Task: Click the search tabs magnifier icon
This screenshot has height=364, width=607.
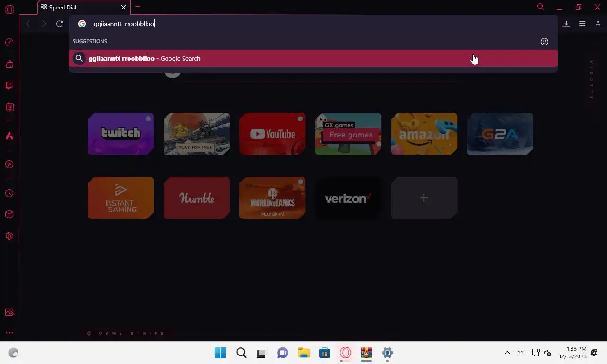Action: tap(541, 7)
